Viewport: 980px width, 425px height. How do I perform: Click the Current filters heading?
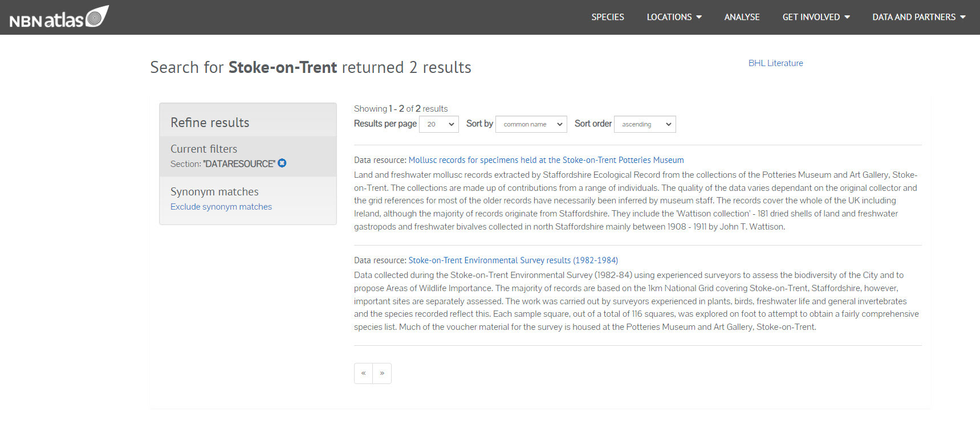204,149
